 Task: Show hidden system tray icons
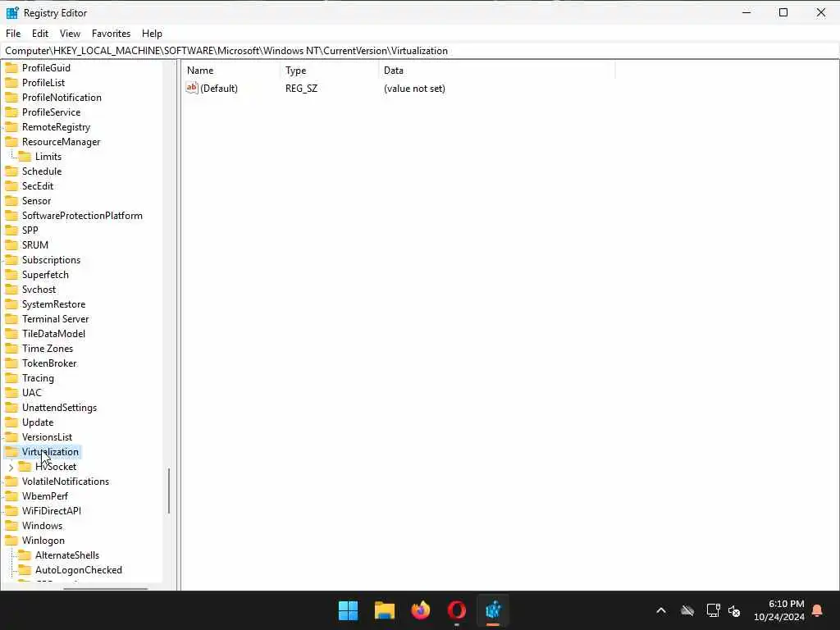[x=661, y=610]
